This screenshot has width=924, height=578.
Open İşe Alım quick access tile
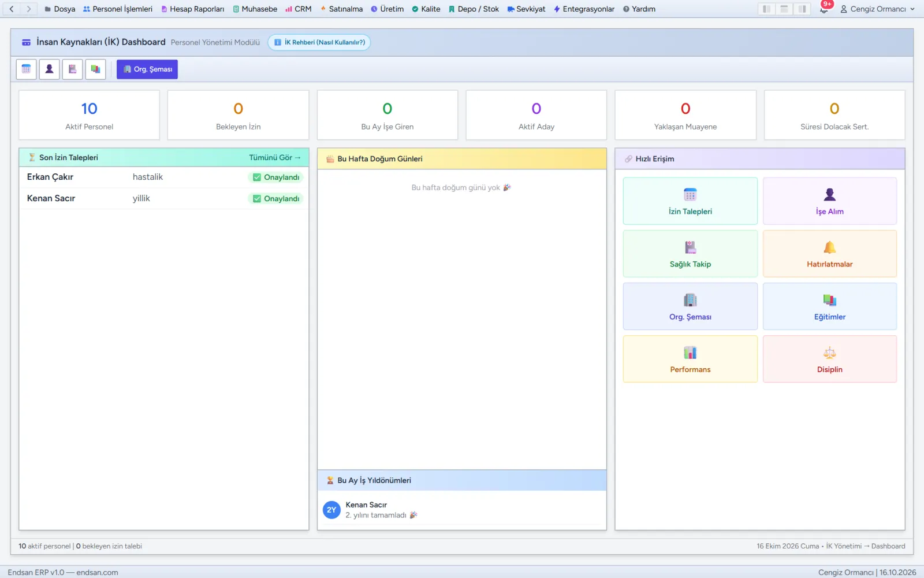[x=830, y=201]
